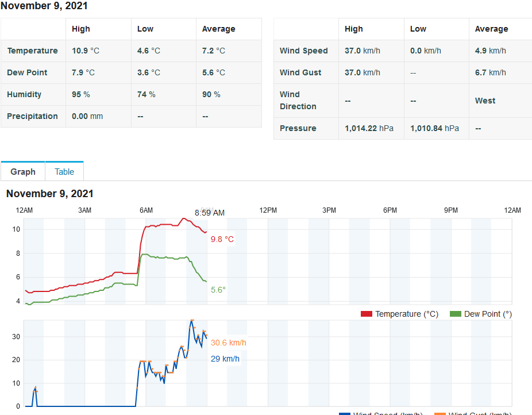
Task: Click the 30.6 km/h wind gust readout
Action: [x=228, y=343]
